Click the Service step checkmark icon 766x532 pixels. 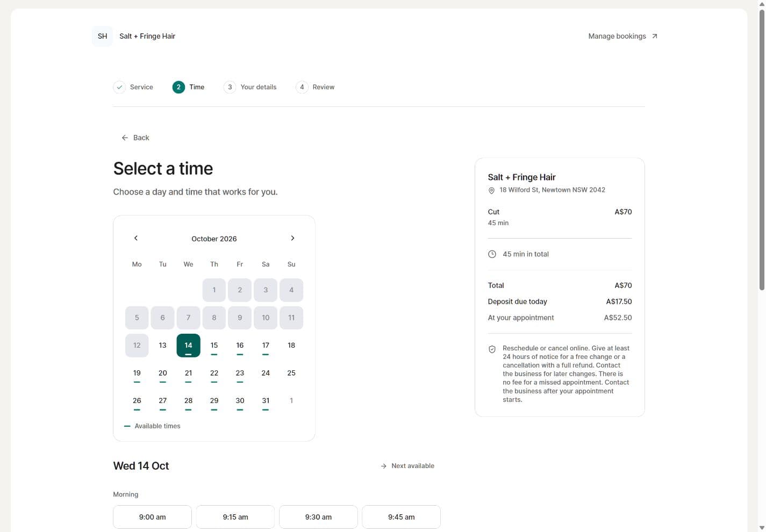pos(119,87)
